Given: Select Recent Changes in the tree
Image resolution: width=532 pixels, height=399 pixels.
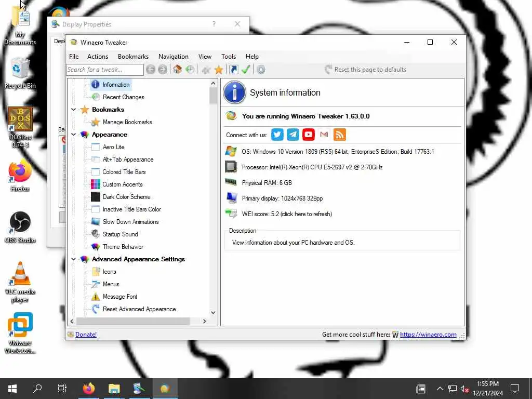Looking at the screenshot, I should (x=124, y=97).
